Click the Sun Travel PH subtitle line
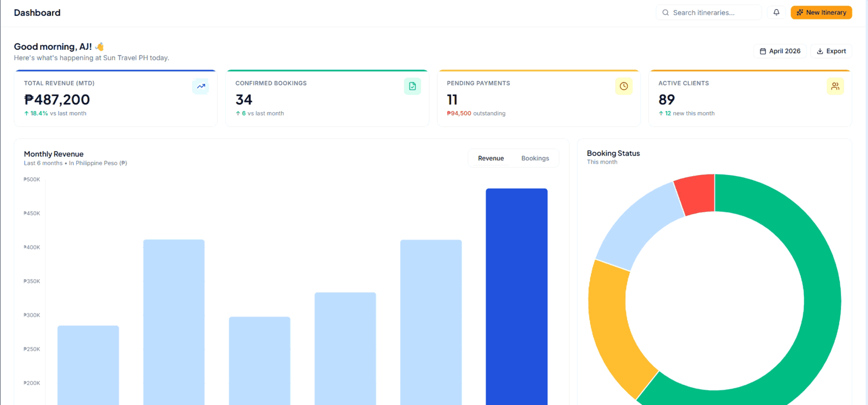This screenshot has width=868, height=405. (x=92, y=58)
